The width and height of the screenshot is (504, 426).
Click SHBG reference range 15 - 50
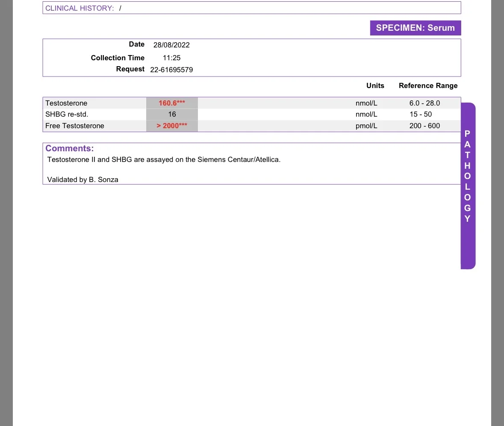pos(421,115)
